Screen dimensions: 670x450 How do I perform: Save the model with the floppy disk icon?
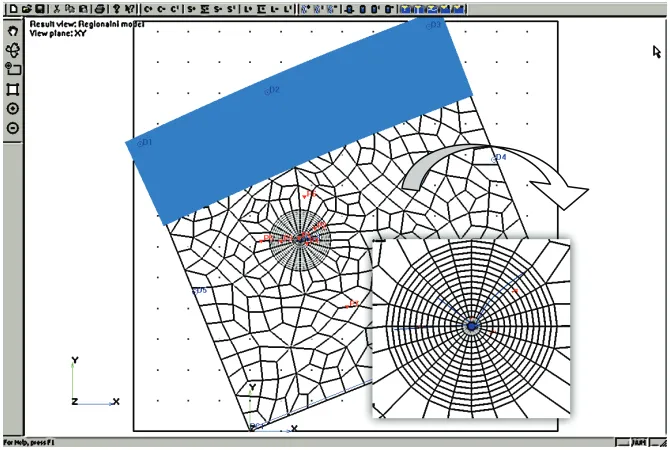(40, 9)
